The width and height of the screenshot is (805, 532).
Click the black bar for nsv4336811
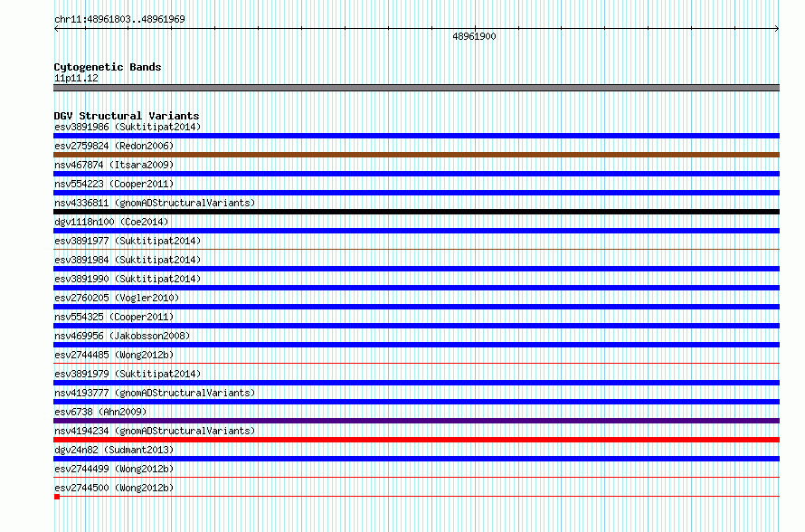[416, 212]
